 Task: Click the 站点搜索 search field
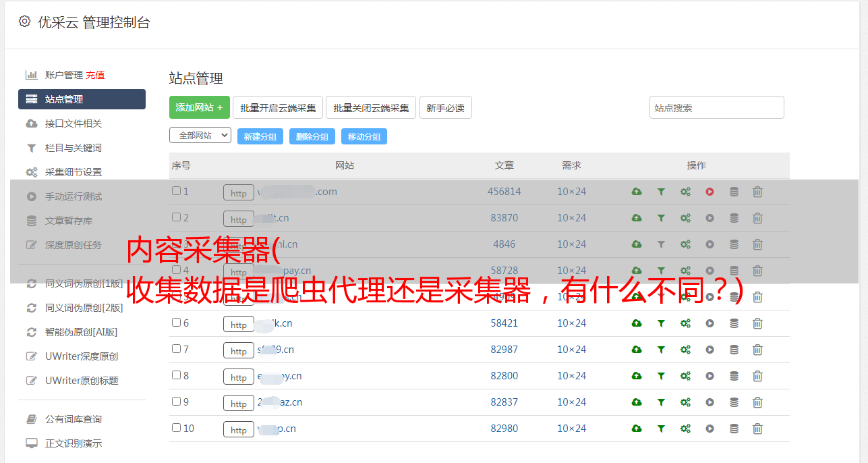tap(716, 107)
